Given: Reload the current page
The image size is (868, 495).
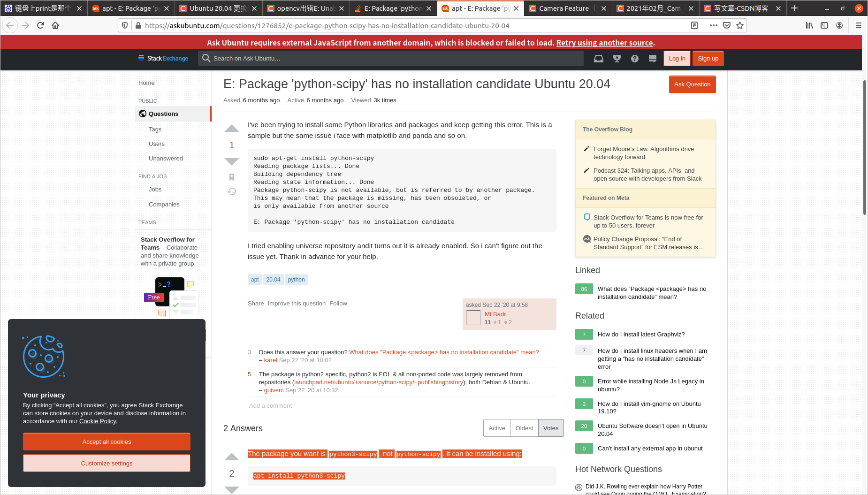Looking at the screenshot, I should click(40, 25).
